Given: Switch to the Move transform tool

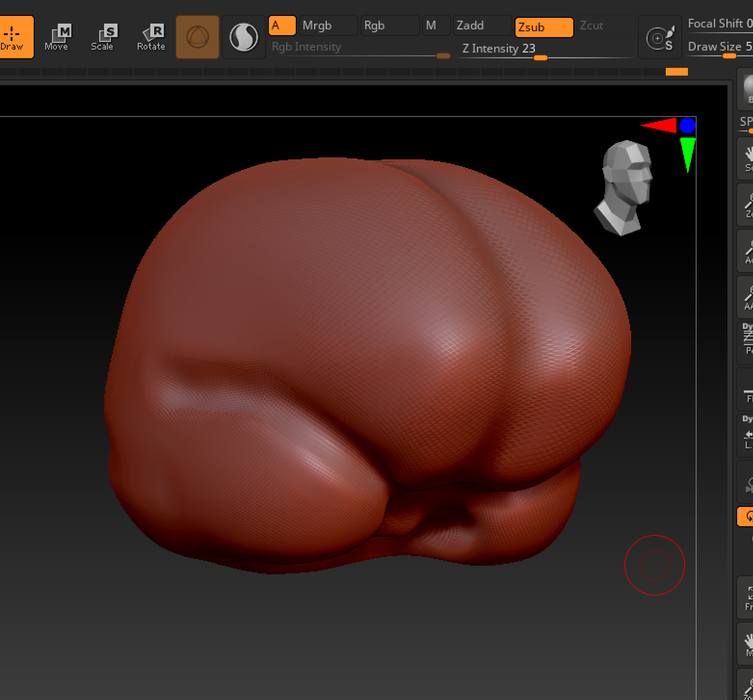Looking at the screenshot, I should [x=57, y=37].
